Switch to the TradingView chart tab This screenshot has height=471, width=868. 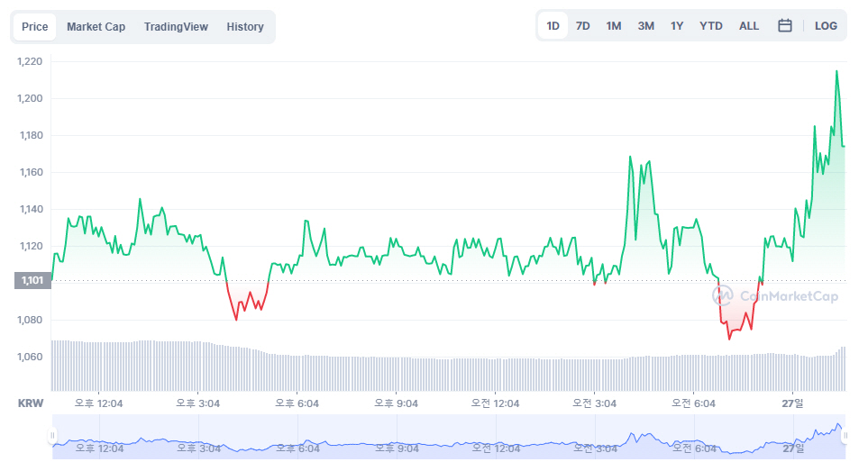point(176,27)
